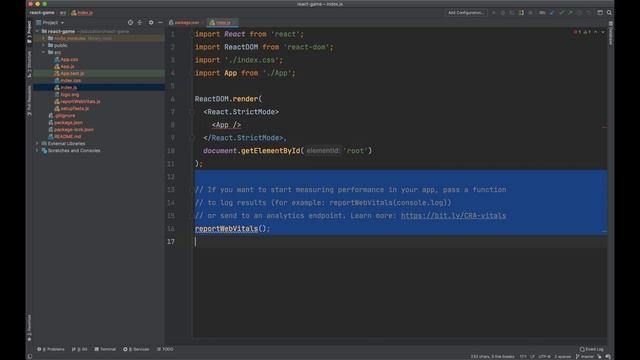The height and width of the screenshot is (360, 640).
Task: Click the green Stop/attach toolbar icon
Action: (521, 13)
